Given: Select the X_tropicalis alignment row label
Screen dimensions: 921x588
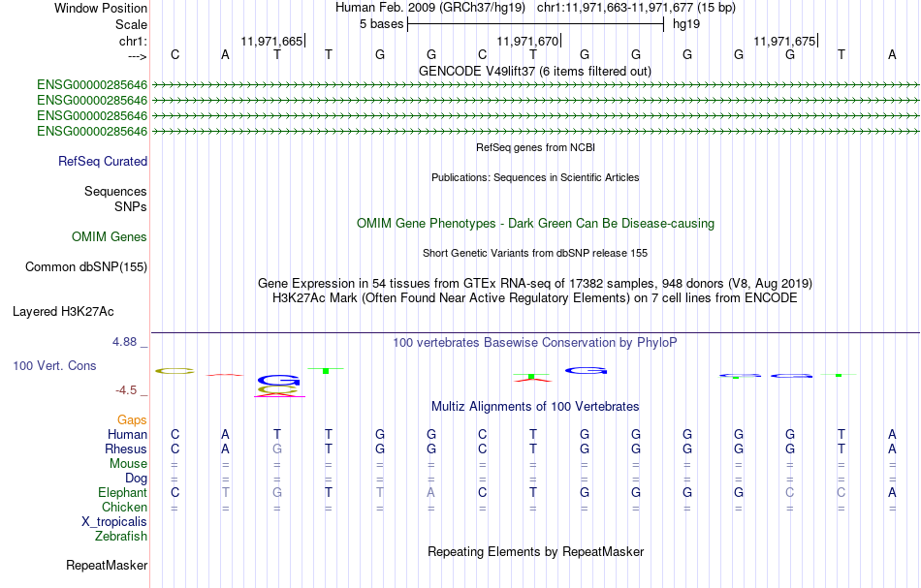Looking at the screenshot, I should pos(114,522).
